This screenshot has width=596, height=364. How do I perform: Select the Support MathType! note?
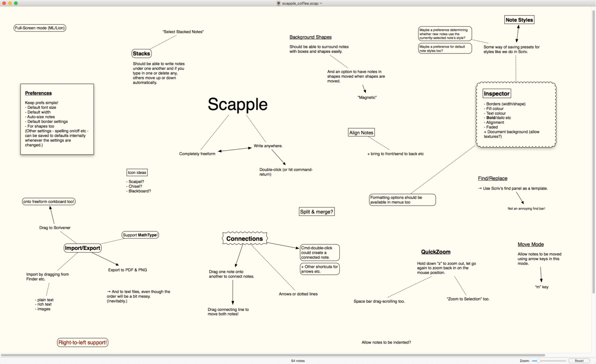click(x=140, y=235)
